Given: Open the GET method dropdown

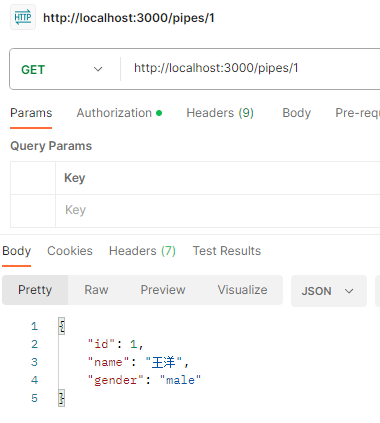Looking at the screenshot, I should 62,69.
